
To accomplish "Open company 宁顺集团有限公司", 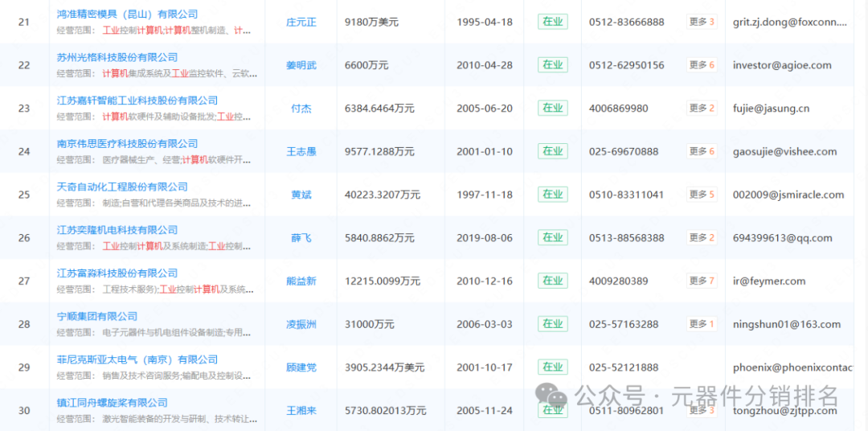I will coord(97,317).
